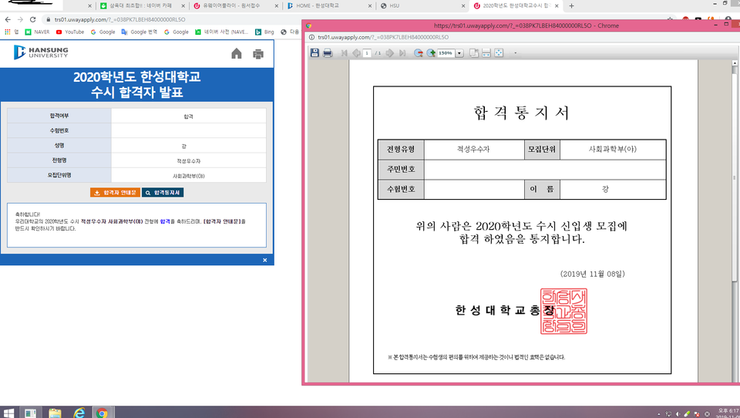
Task: Click the 합격 value in the result table
Action: 188,116
